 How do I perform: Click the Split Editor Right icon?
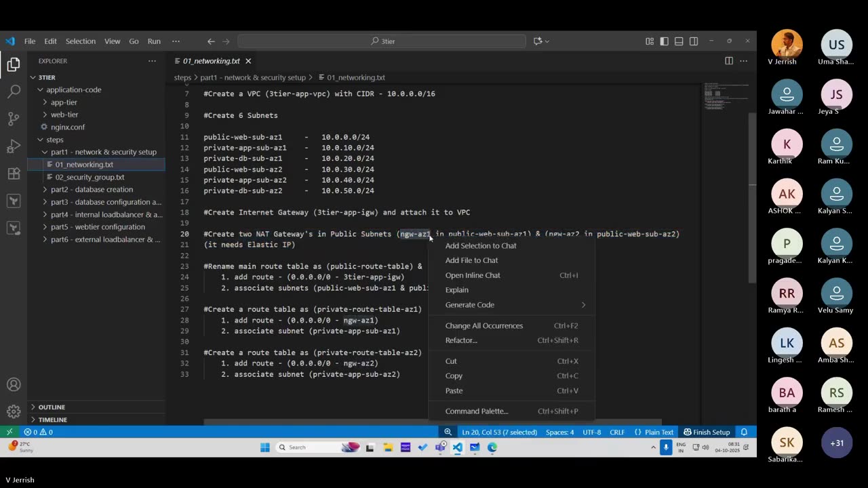click(729, 61)
